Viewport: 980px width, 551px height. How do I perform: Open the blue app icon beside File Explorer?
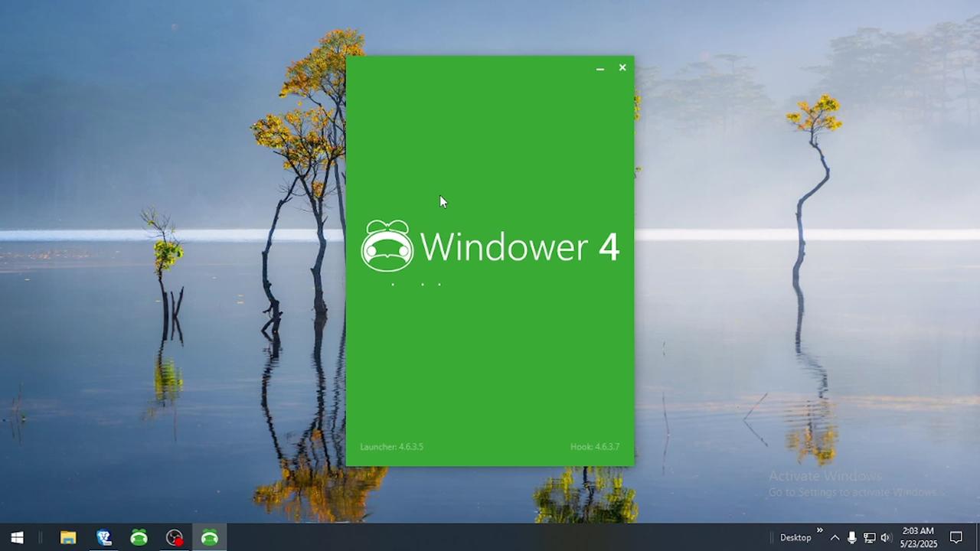(x=104, y=537)
